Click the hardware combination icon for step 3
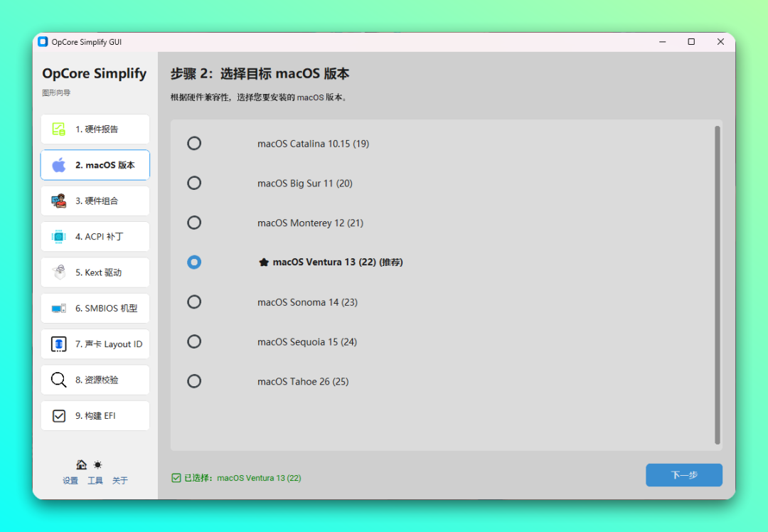768x532 pixels. pyautogui.click(x=59, y=201)
